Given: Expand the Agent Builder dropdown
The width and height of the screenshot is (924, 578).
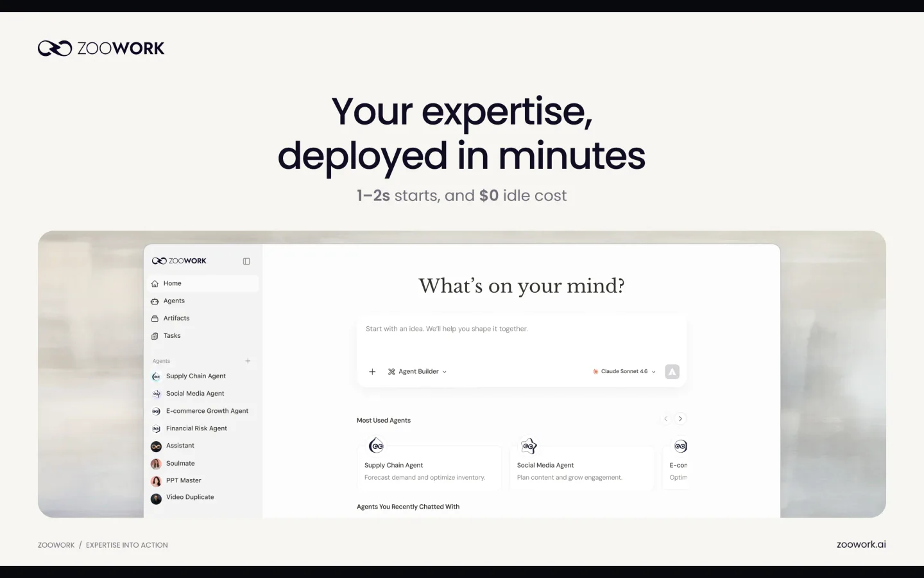Looking at the screenshot, I should click(x=417, y=372).
